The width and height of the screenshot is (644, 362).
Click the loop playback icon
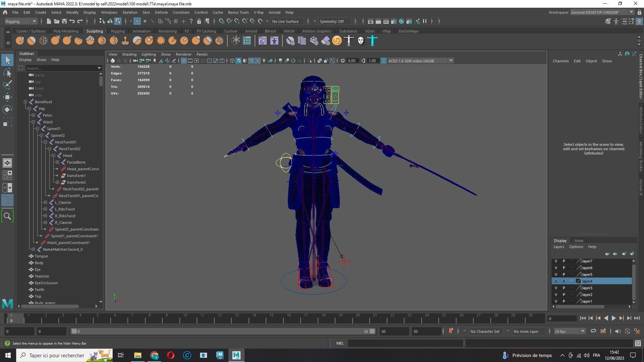pos(593,331)
